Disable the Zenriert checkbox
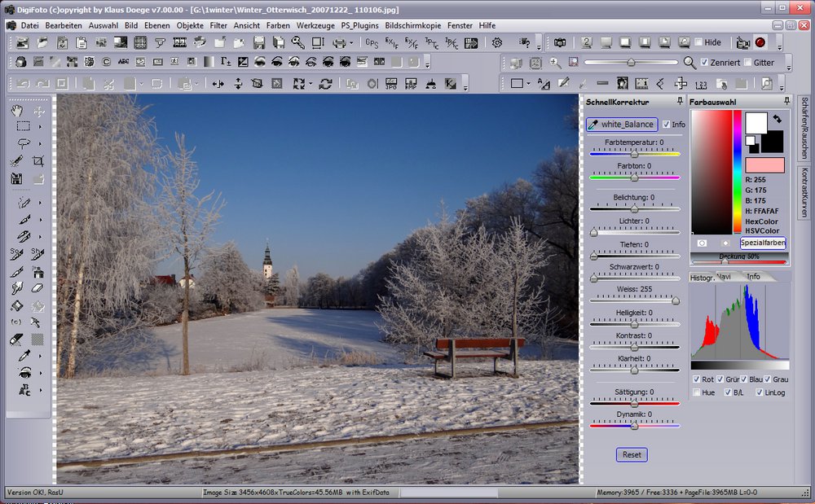The height and width of the screenshot is (504, 815). [x=705, y=63]
